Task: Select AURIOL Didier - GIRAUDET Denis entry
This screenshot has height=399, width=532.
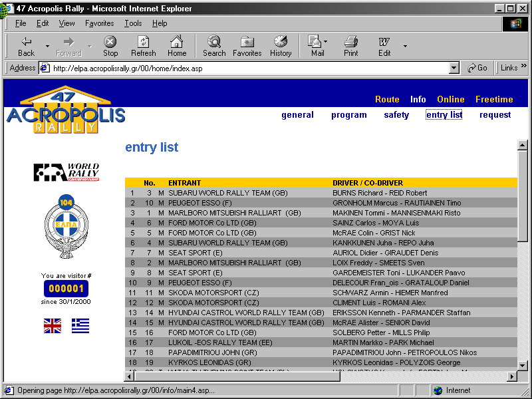Action: pyautogui.click(x=386, y=253)
